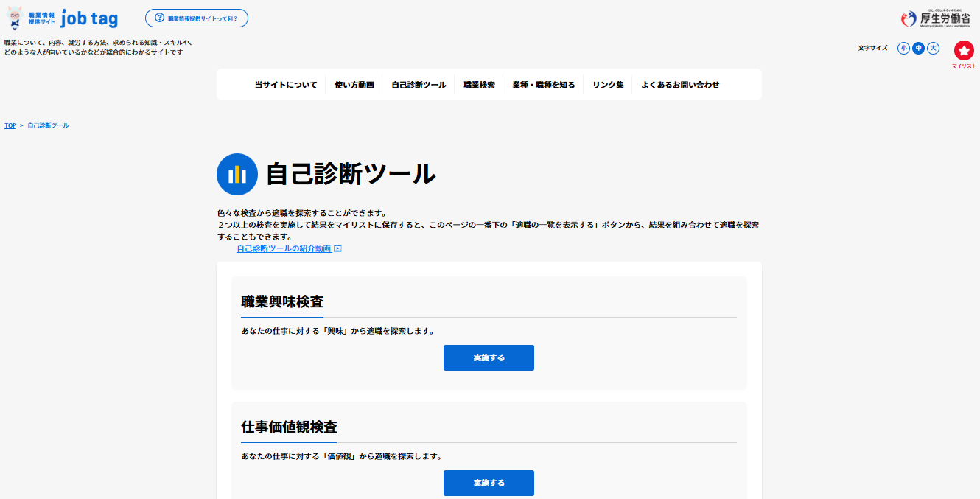Start the 職業興味検査 with 実施する
980x499 pixels.
(489, 357)
